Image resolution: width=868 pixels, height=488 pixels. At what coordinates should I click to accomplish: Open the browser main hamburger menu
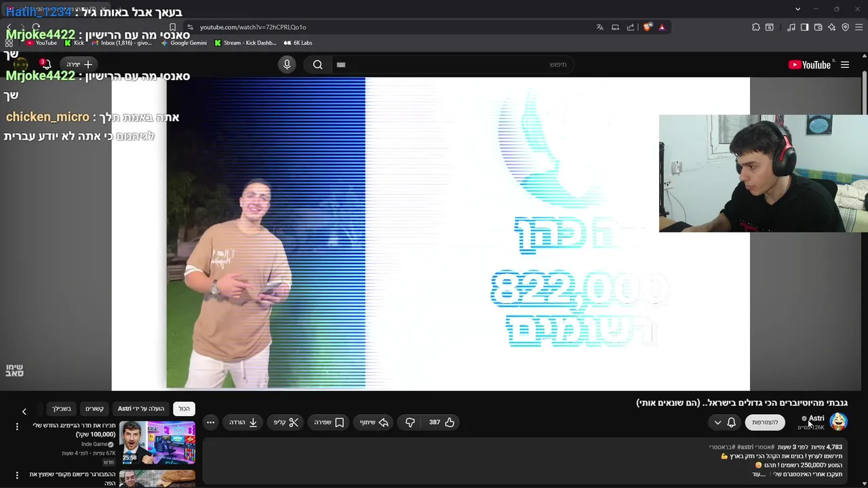click(x=859, y=27)
